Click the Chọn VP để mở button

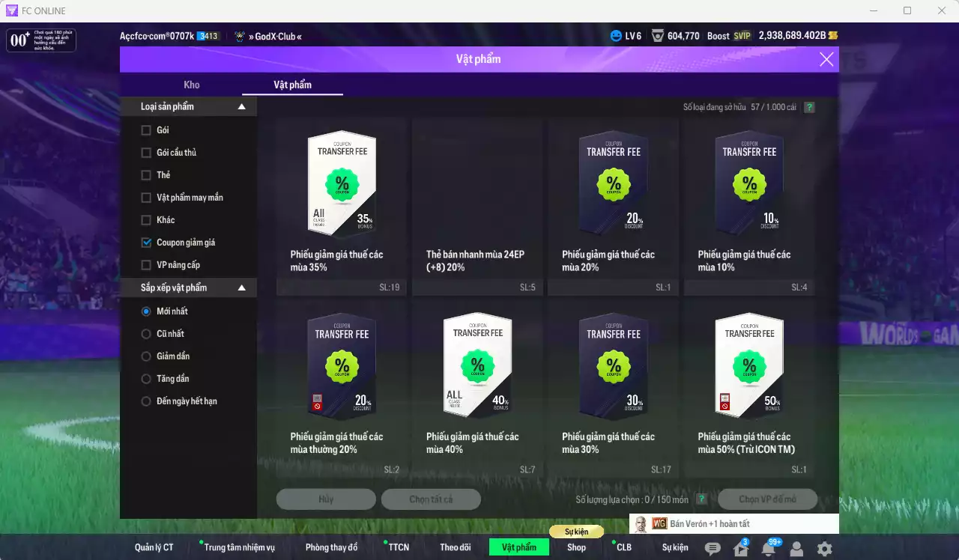768,499
